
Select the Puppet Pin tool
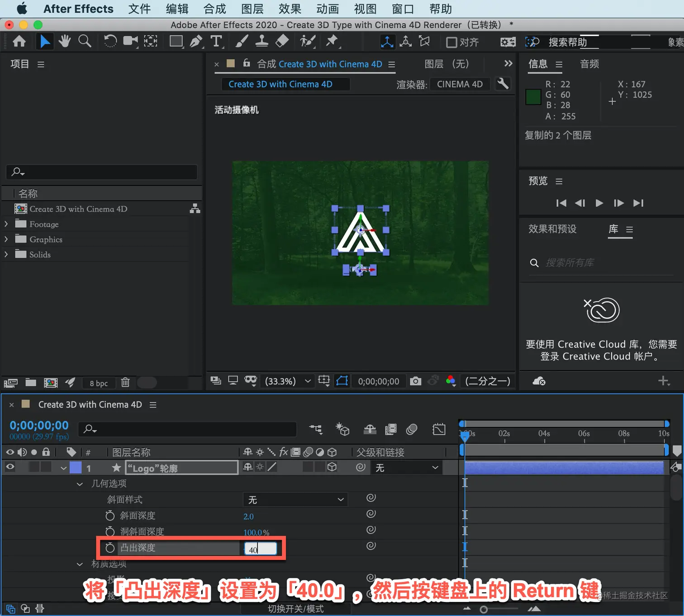click(332, 42)
